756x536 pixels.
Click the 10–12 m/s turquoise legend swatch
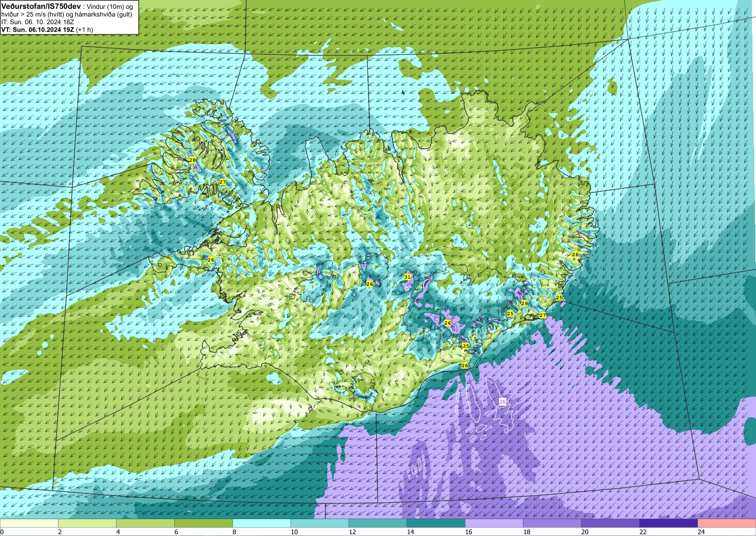tap(320, 523)
